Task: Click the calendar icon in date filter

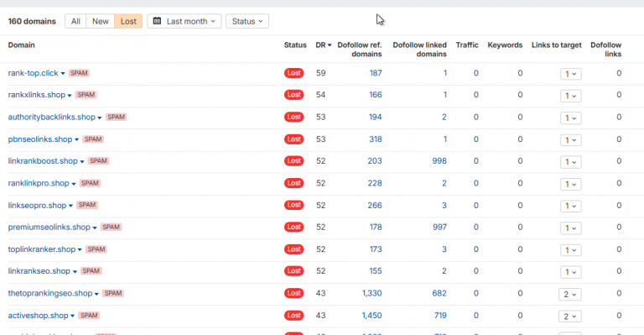Action: coord(157,21)
